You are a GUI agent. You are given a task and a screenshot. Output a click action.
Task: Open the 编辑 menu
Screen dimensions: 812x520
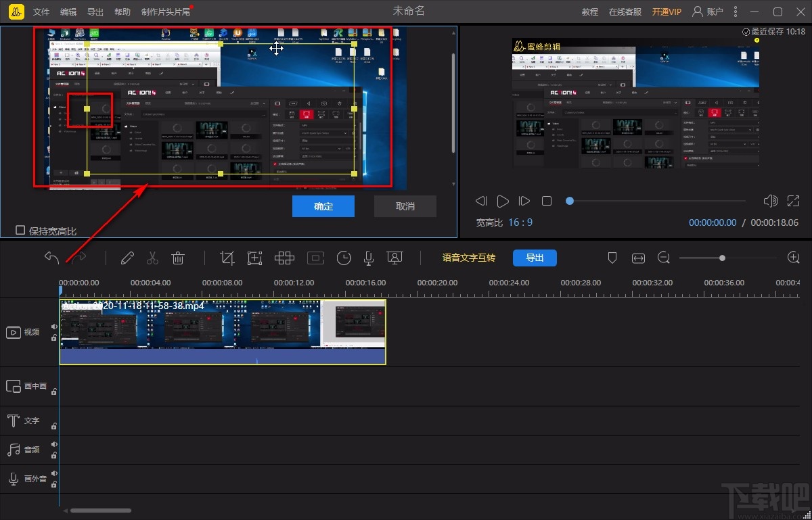68,12
